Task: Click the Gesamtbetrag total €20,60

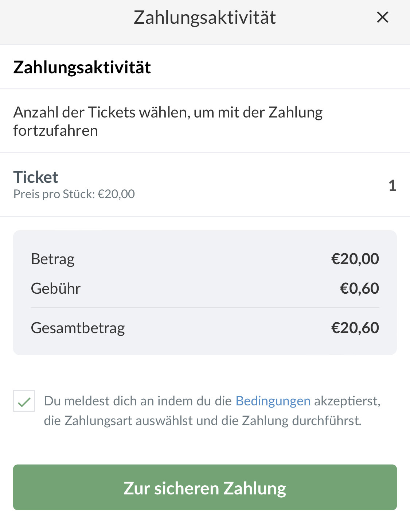Action: (x=355, y=328)
